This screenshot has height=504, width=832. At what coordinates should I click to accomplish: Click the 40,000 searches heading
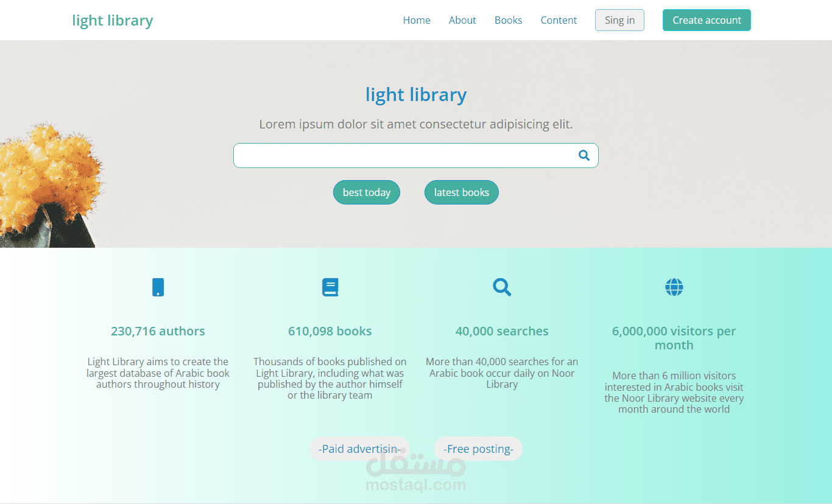pos(502,331)
